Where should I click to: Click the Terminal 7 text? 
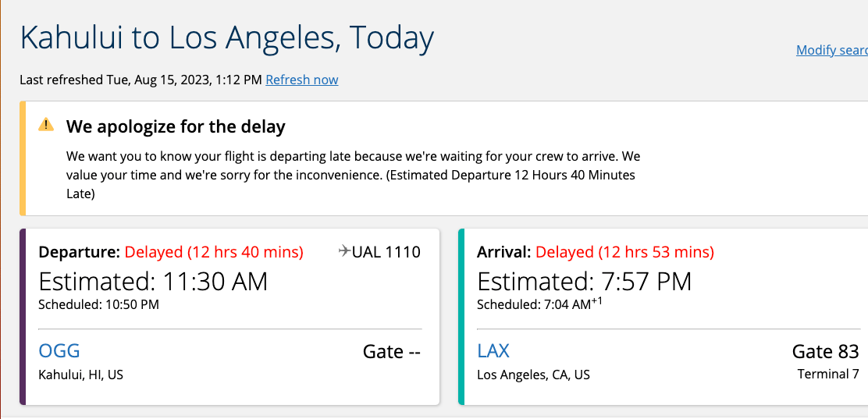[x=828, y=375]
